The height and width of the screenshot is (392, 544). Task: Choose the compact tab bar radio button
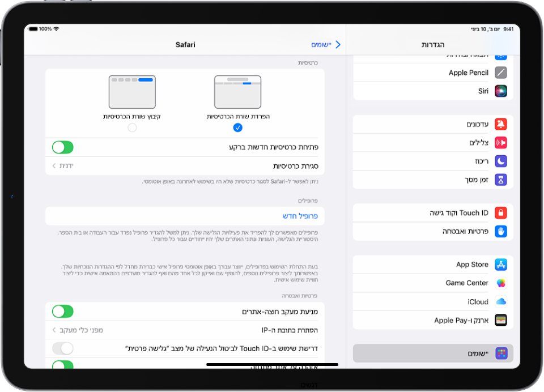coord(132,128)
